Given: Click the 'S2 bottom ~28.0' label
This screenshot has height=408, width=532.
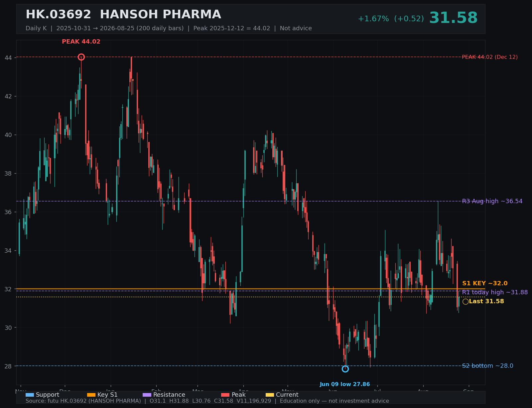Looking at the screenshot, I should coord(487,366).
